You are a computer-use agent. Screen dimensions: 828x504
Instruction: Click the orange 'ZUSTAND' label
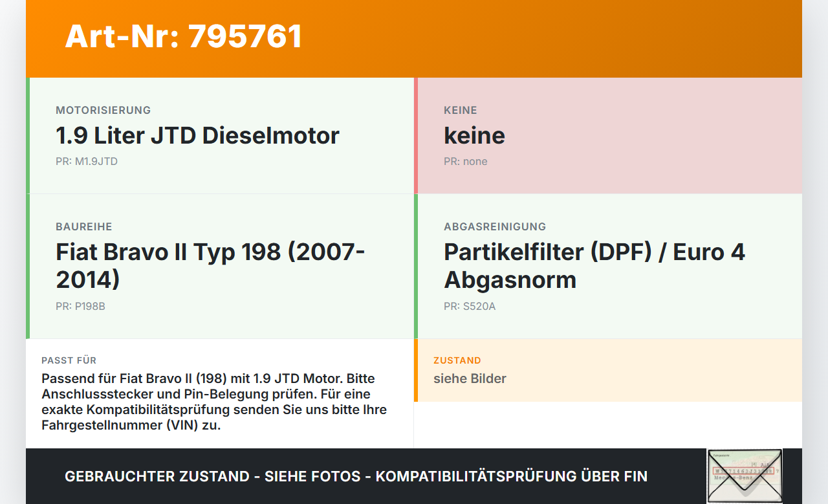point(457,360)
